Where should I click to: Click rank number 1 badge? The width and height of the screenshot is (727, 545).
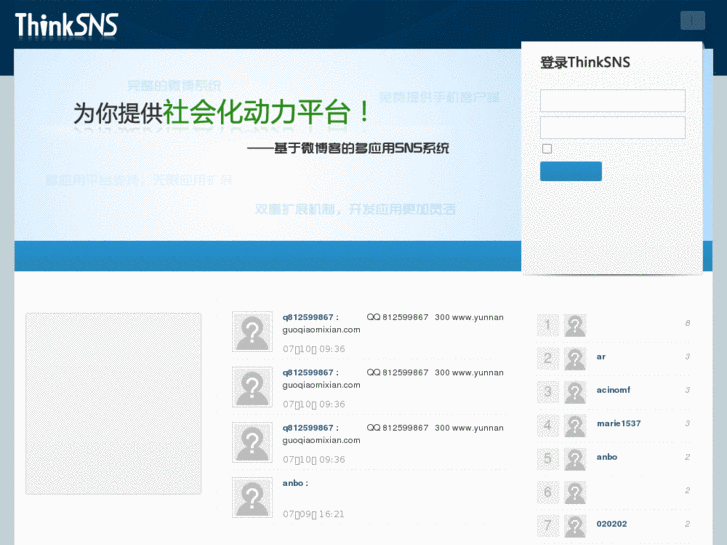(x=548, y=325)
